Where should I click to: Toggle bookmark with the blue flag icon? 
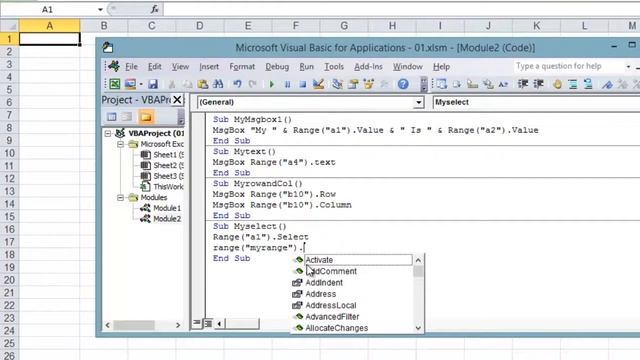tap(607, 84)
